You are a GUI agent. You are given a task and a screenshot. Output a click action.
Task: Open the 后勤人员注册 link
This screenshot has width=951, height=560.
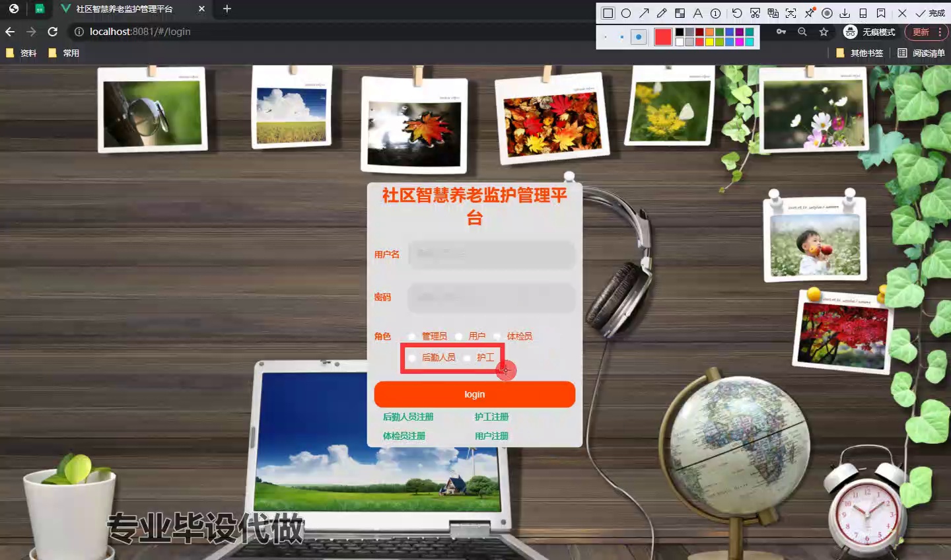click(408, 417)
